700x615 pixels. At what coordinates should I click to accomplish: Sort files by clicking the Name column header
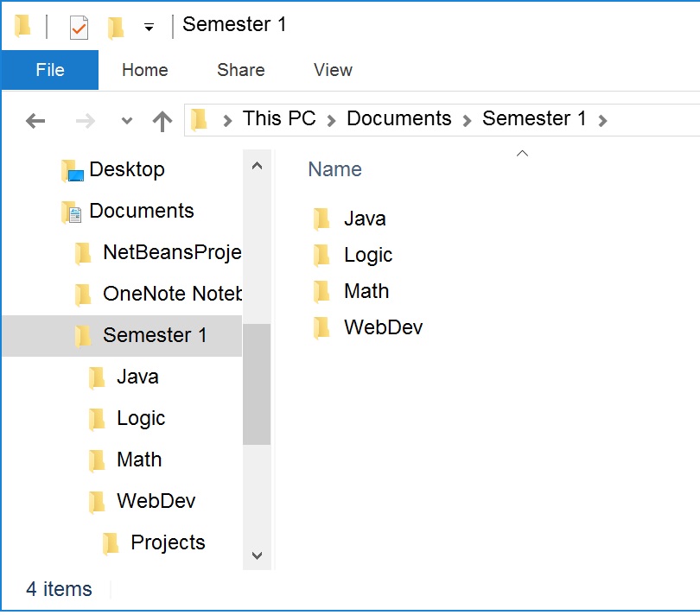point(334,169)
